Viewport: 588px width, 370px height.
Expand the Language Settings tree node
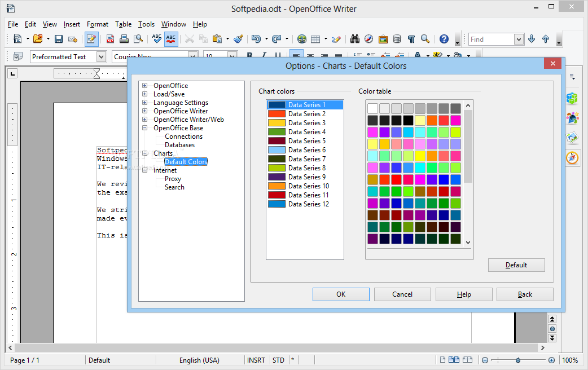145,102
